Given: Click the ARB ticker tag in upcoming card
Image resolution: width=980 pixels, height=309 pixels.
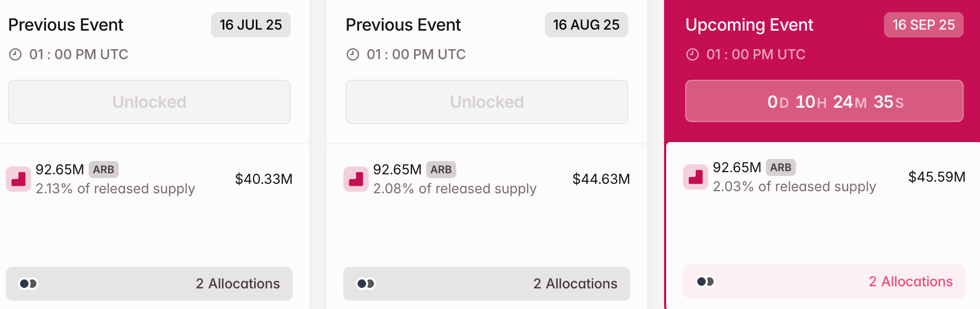Looking at the screenshot, I should 781,167.
